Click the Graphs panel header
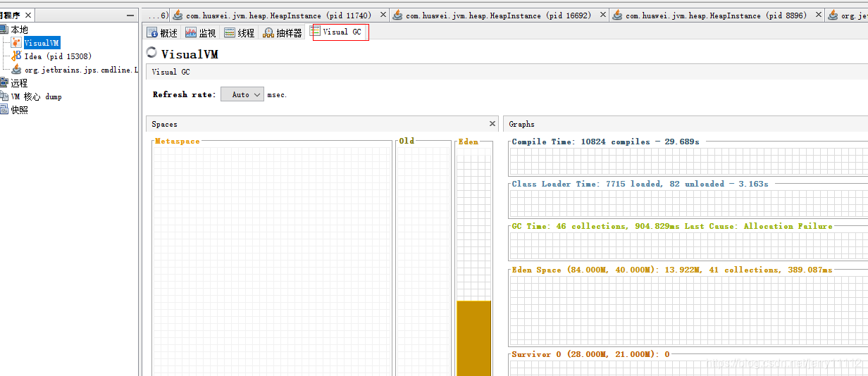Screen dimensions: 868x376 [x=686, y=124]
